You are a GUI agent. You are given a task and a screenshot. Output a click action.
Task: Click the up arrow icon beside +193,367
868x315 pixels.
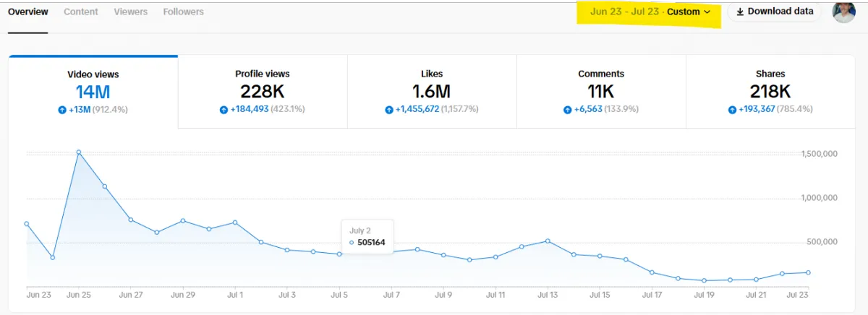[733, 110]
